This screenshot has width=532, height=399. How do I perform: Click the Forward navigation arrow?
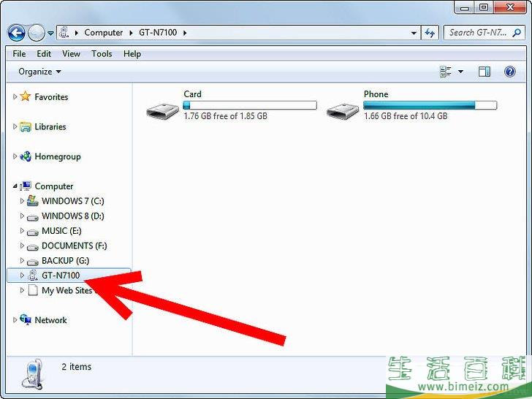pyautogui.click(x=36, y=34)
